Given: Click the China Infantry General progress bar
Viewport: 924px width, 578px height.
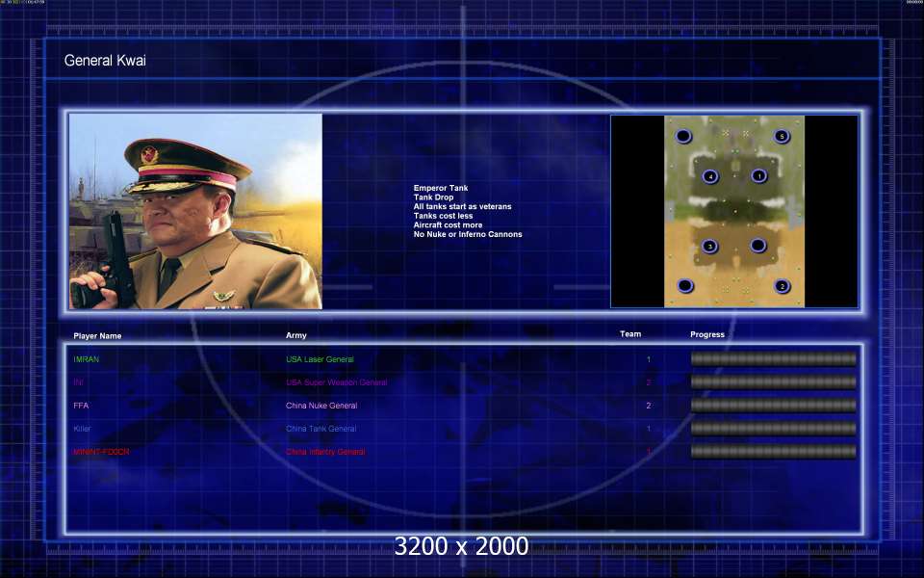Looking at the screenshot, I should pyautogui.click(x=773, y=452).
